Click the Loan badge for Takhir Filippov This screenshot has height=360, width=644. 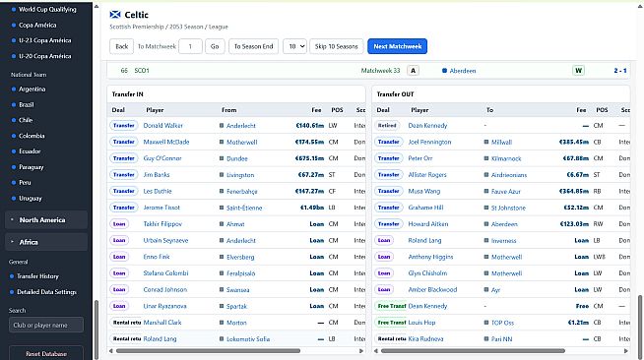pyautogui.click(x=119, y=224)
